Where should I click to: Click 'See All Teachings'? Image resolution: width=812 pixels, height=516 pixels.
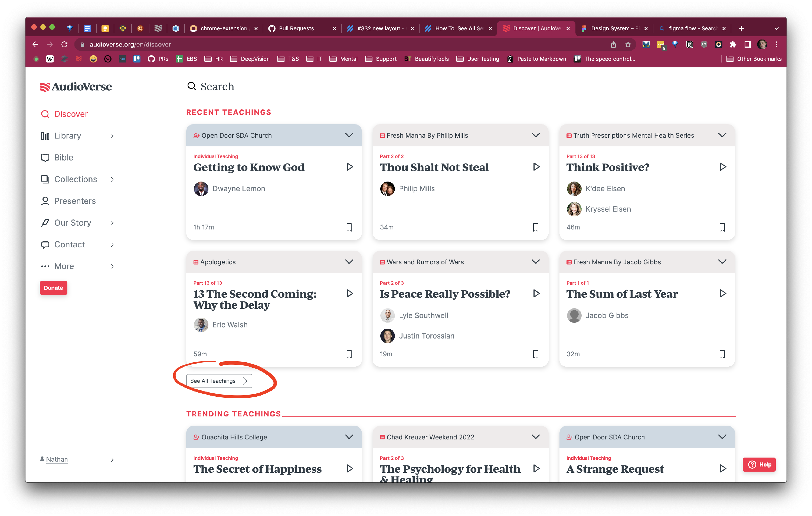pos(219,381)
